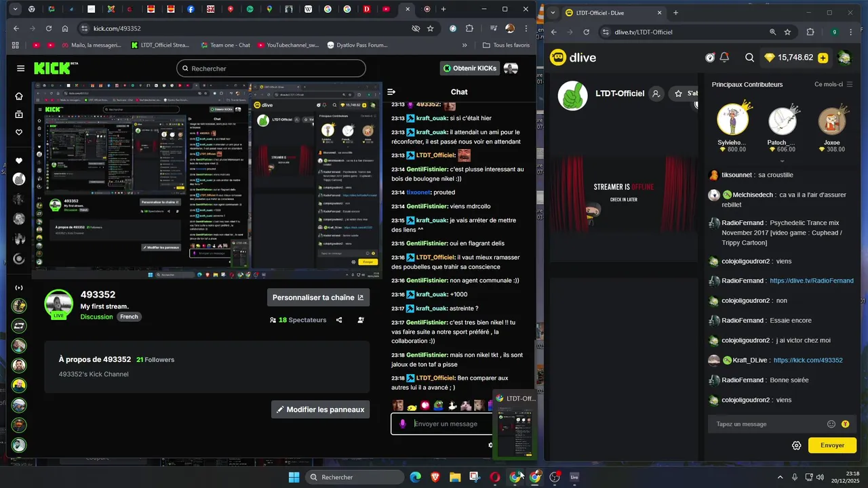Image resolution: width=868 pixels, height=488 pixels.
Task: Expand contributors list chevron
Action: click(782, 161)
